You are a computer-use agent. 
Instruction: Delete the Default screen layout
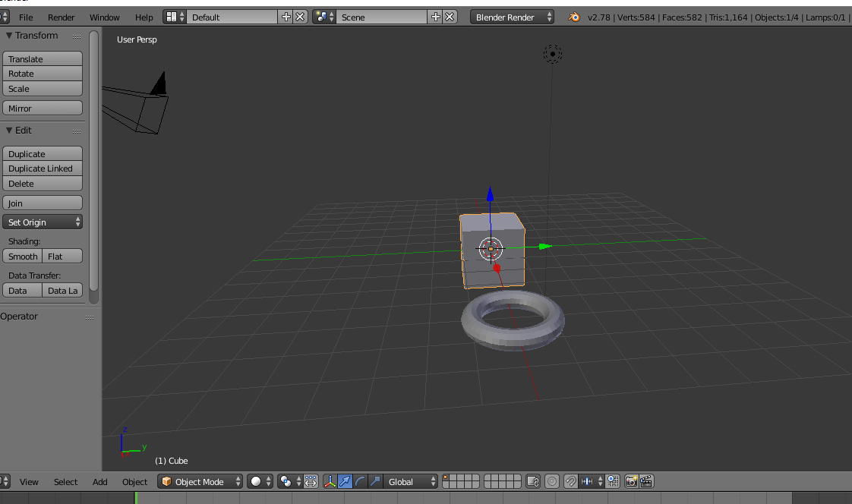tap(300, 17)
